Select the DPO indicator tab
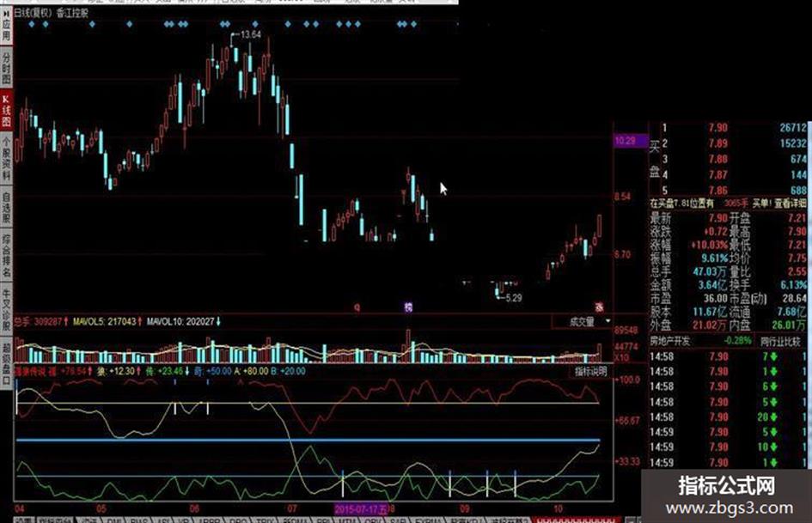The image size is (812, 523). [x=238, y=520]
